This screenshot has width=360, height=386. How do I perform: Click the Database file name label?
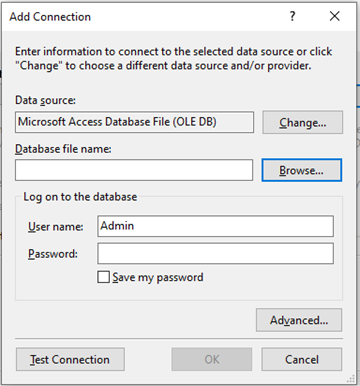click(x=63, y=149)
